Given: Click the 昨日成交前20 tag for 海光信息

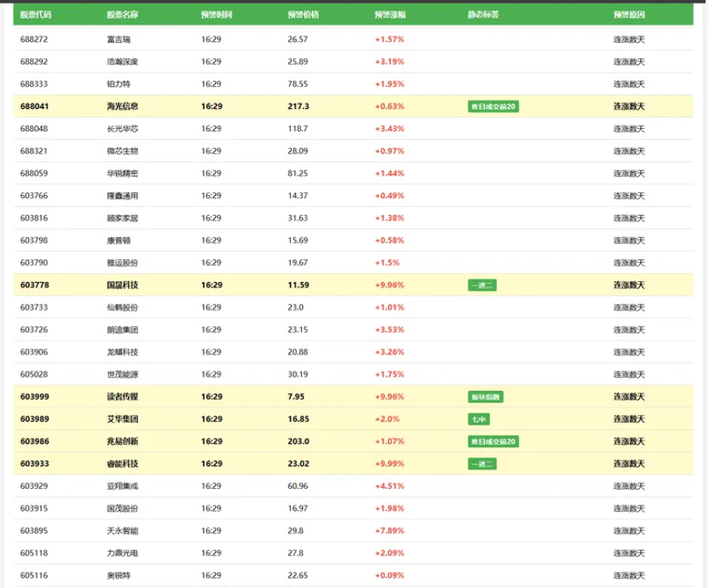Looking at the screenshot, I should tap(493, 106).
